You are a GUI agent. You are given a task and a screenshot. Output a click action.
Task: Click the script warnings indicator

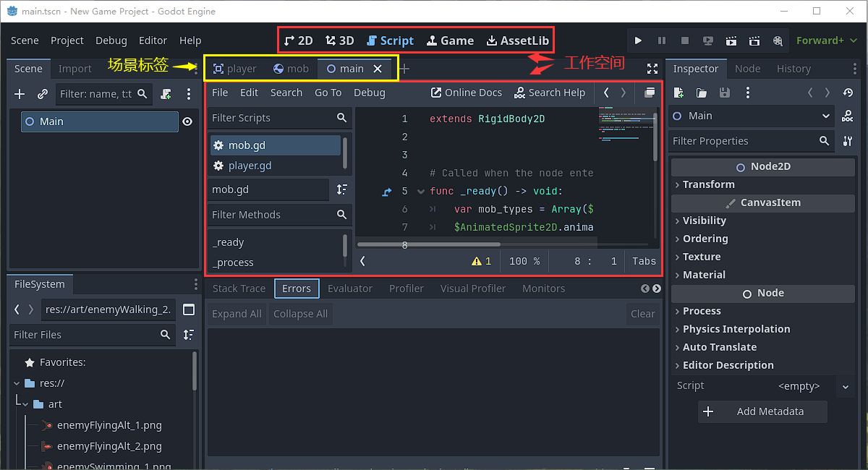[x=482, y=261]
